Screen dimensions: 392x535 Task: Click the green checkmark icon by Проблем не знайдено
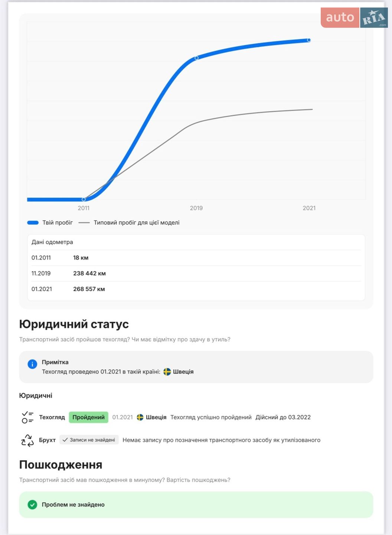(x=32, y=505)
